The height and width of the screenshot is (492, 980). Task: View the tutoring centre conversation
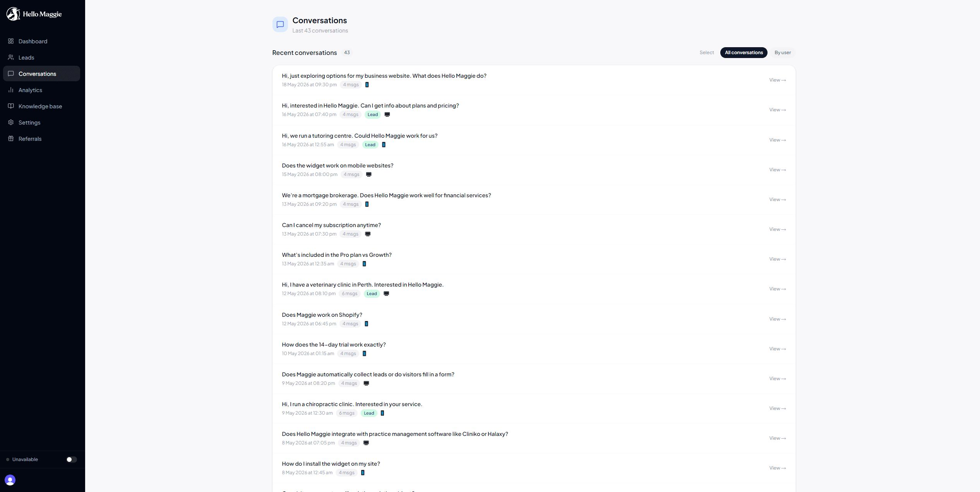pos(777,140)
